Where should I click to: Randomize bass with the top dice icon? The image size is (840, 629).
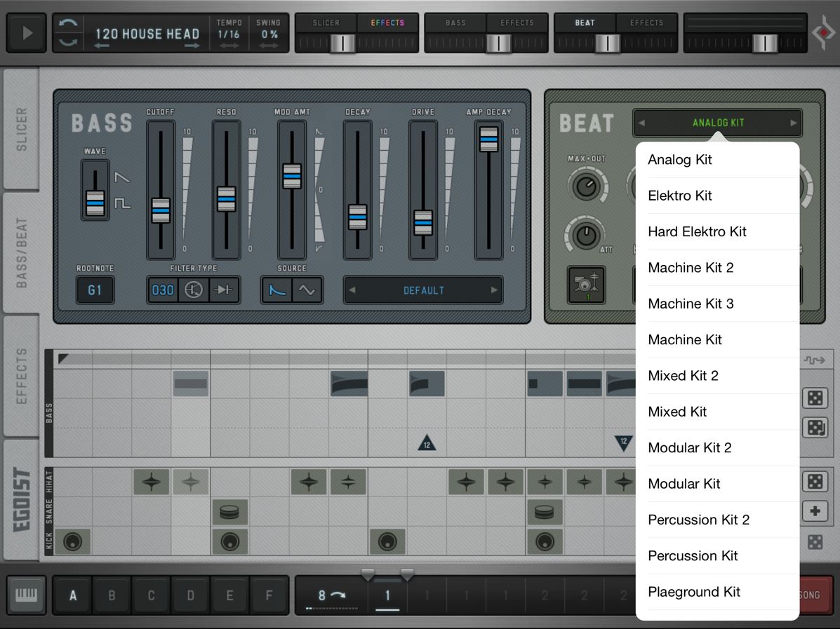click(x=815, y=398)
